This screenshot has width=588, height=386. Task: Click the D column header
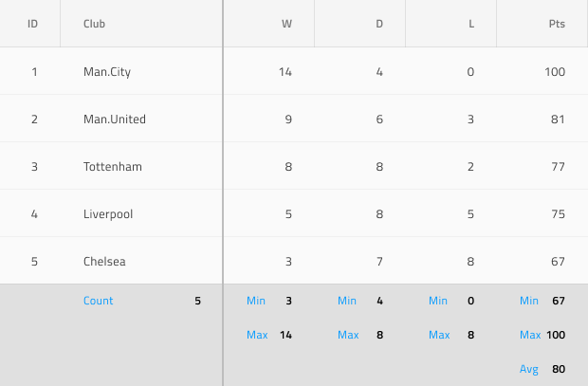point(360,24)
